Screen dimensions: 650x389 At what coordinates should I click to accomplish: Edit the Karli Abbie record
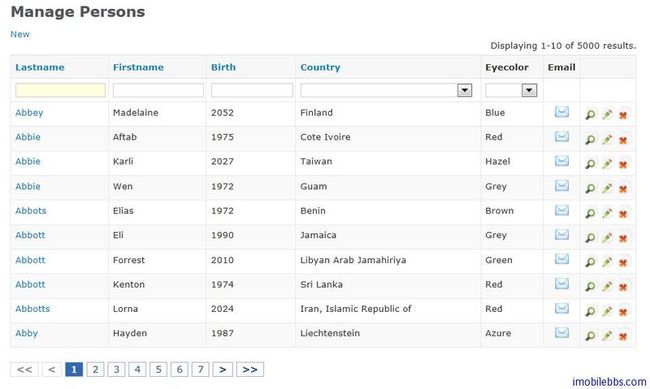pyautogui.click(x=607, y=164)
